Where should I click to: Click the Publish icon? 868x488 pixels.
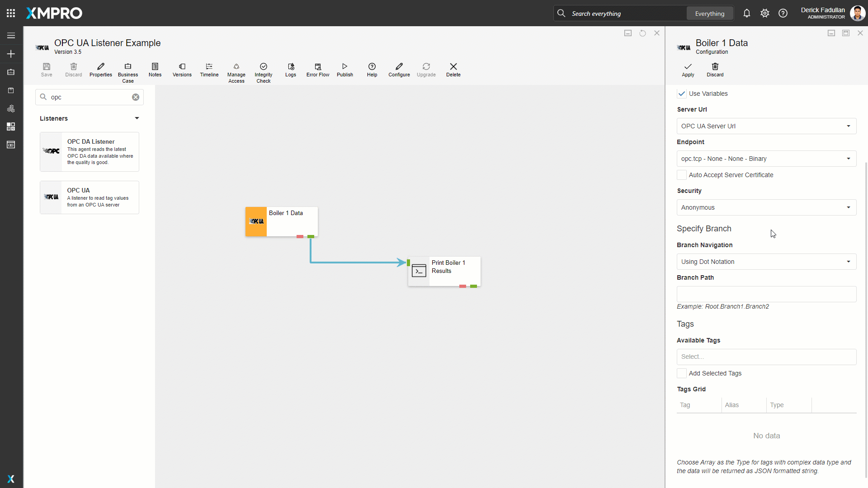coord(344,67)
